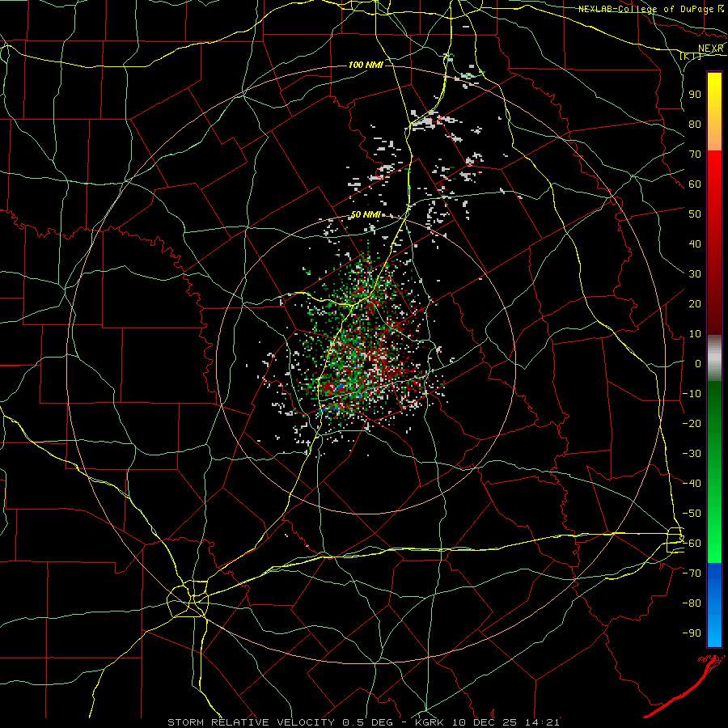Click the 70 value on the velocity scale

click(x=695, y=154)
